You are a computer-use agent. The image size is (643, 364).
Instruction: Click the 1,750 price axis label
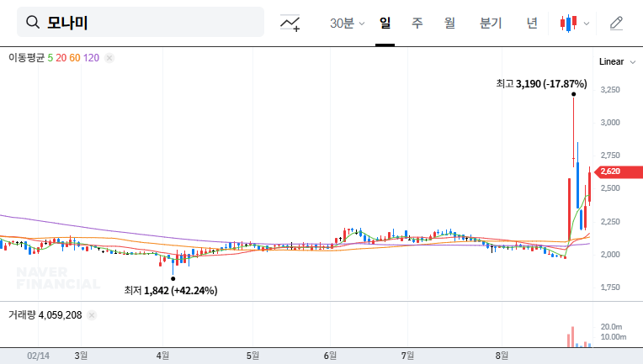610,288
